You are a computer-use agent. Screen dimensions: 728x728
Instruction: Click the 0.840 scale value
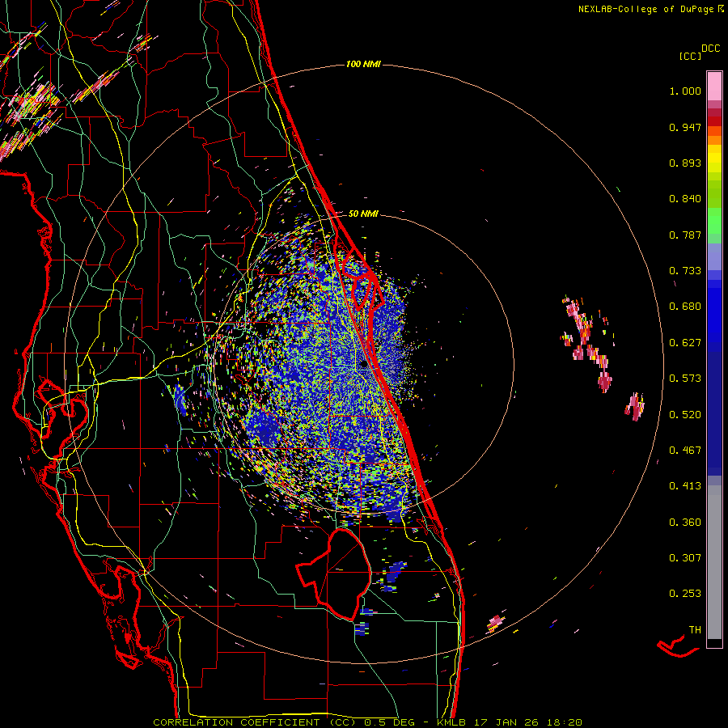pyautogui.click(x=685, y=199)
